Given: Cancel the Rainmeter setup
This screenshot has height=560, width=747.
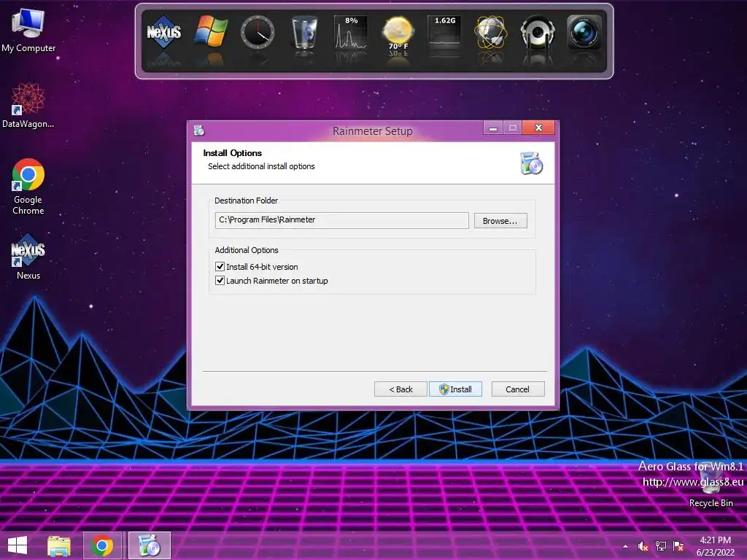Looking at the screenshot, I should [x=518, y=389].
